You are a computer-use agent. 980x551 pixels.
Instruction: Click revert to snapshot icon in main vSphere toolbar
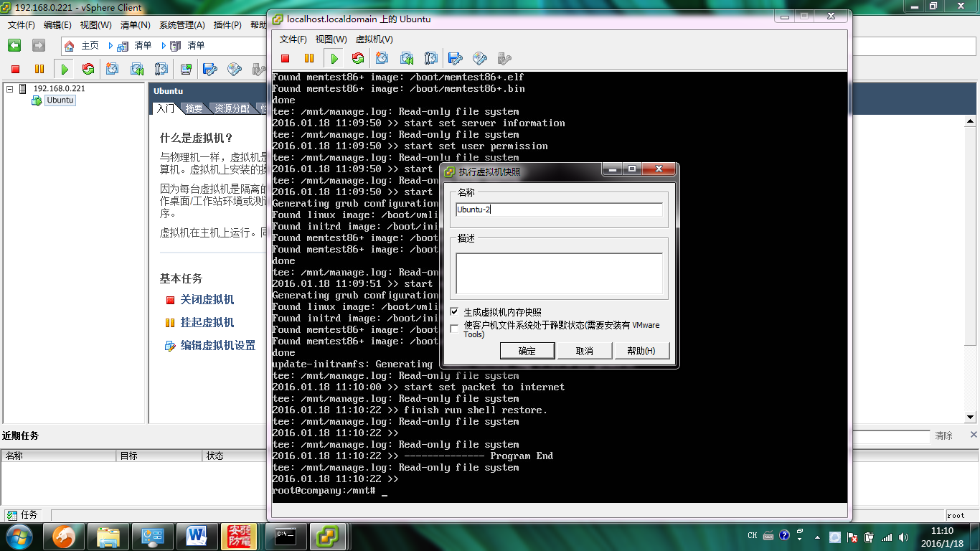click(137, 69)
